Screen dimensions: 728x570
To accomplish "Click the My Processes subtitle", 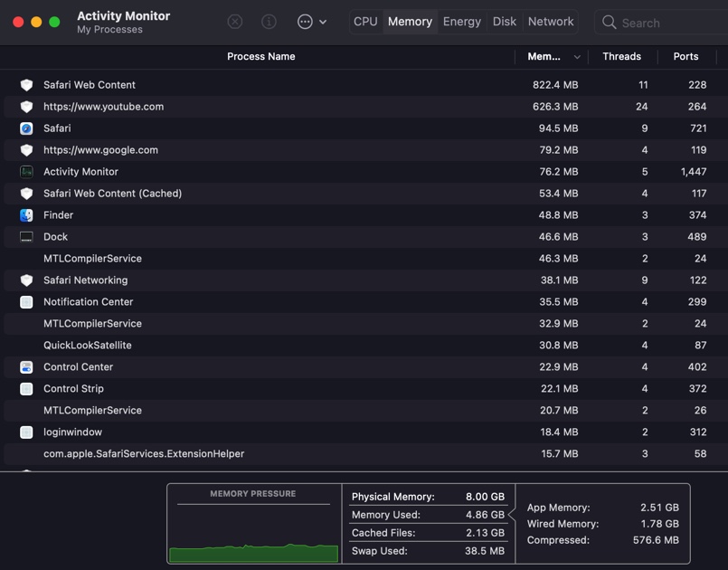I will pyautogui.click(x=109, y=30).
